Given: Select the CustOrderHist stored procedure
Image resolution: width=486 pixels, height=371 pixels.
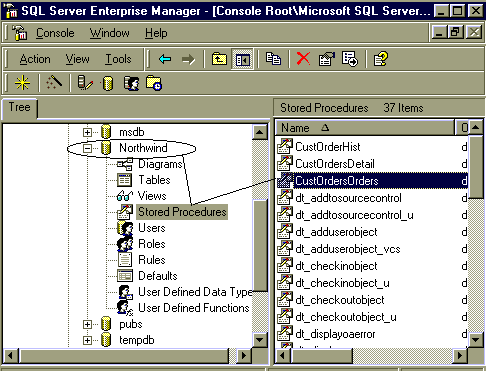Looking at the screenshot, I should [x=328, y=147].
